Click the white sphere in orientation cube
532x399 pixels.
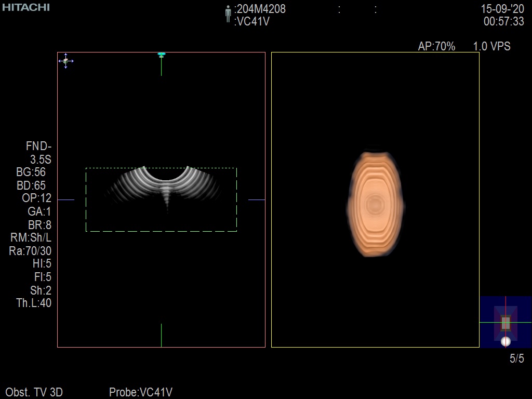[506, 341]
